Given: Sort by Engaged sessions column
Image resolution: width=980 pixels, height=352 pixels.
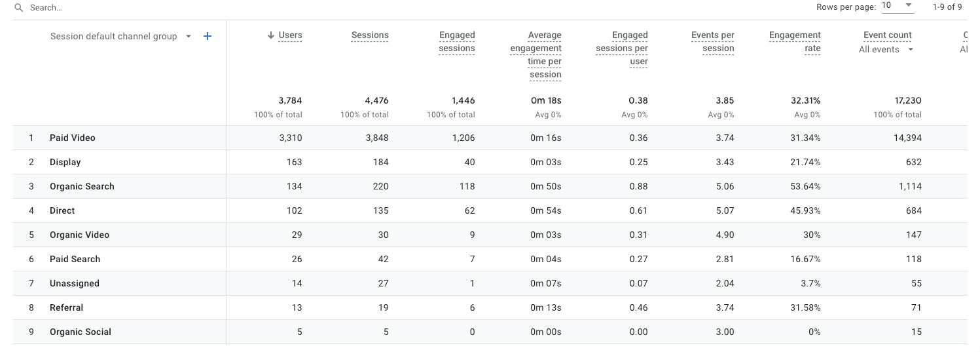Looking at the screenshot, I should click(456, 41).
